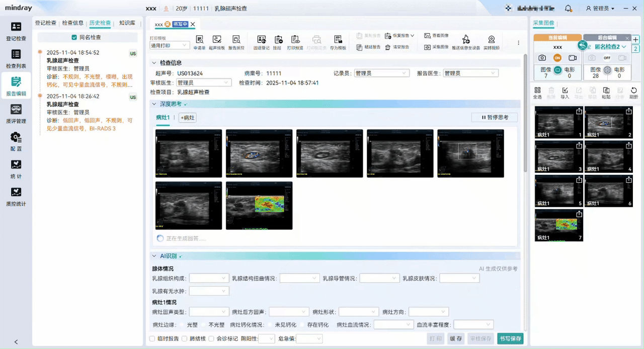The width and height of the screenshot is (644, 349).
Task: Open the 申请单 request form tool
Action: pos(199,41)
